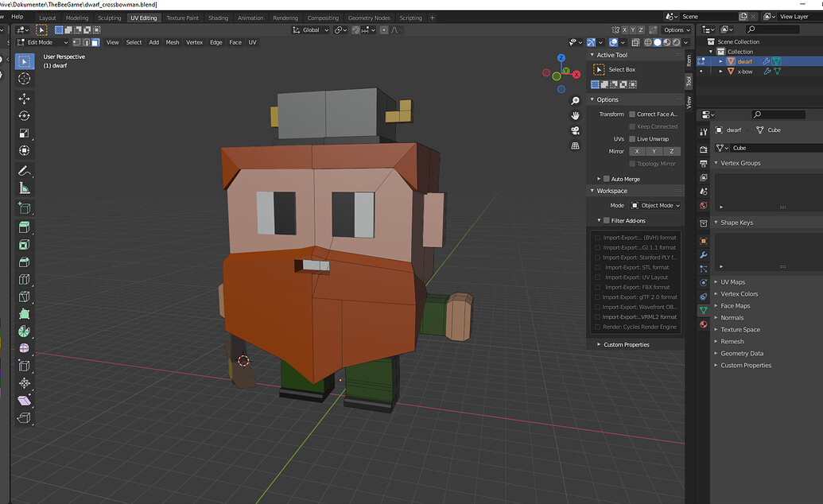Image resolution: width=823 pixels, height=504 pixels.
Task: Toggle Mirror Y axis button
Action: (x=654, y=151)
